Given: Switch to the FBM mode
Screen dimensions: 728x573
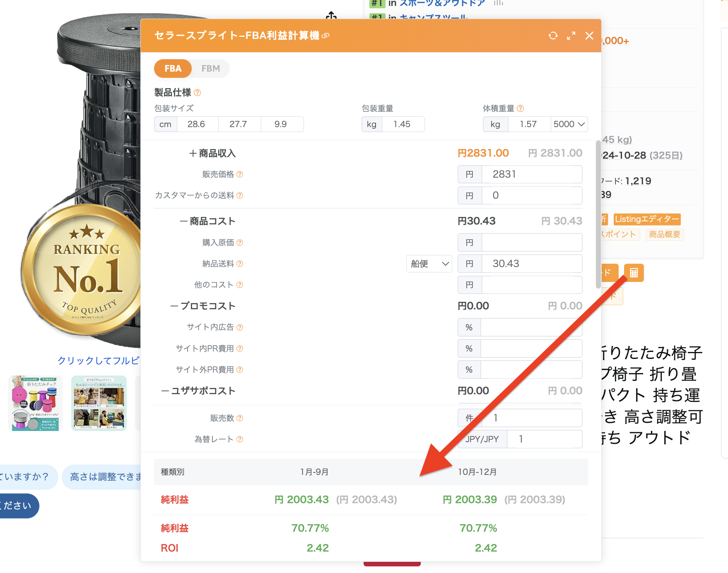Looking at the screenshot, I should 210,69.
